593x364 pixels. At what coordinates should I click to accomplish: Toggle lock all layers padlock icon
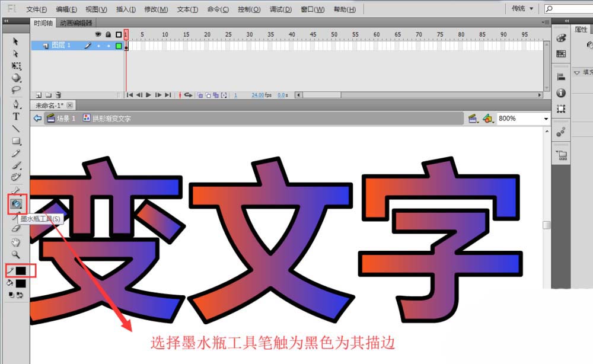tap(108, 34)
